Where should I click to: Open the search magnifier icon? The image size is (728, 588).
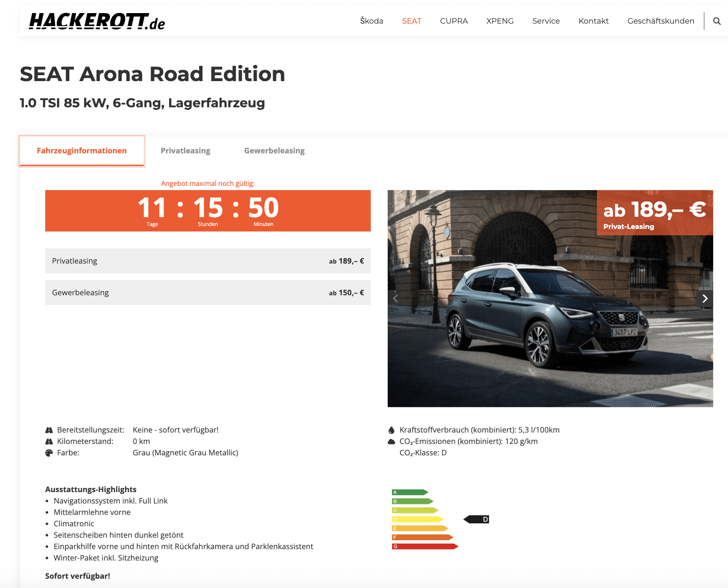[x=717, y=21]
